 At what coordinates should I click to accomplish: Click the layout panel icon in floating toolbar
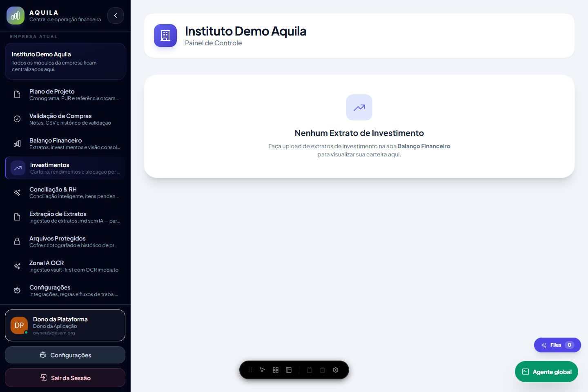click(289, 370)
